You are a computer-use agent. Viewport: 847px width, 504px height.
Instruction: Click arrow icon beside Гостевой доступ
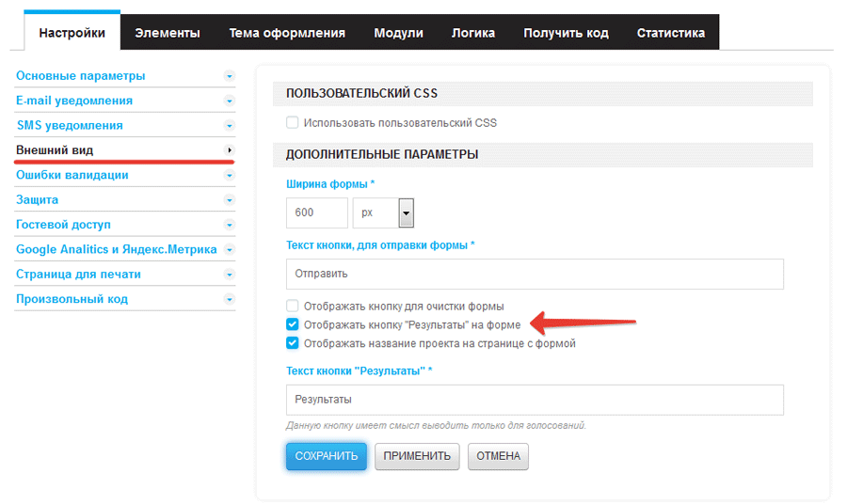click(229, 225)
